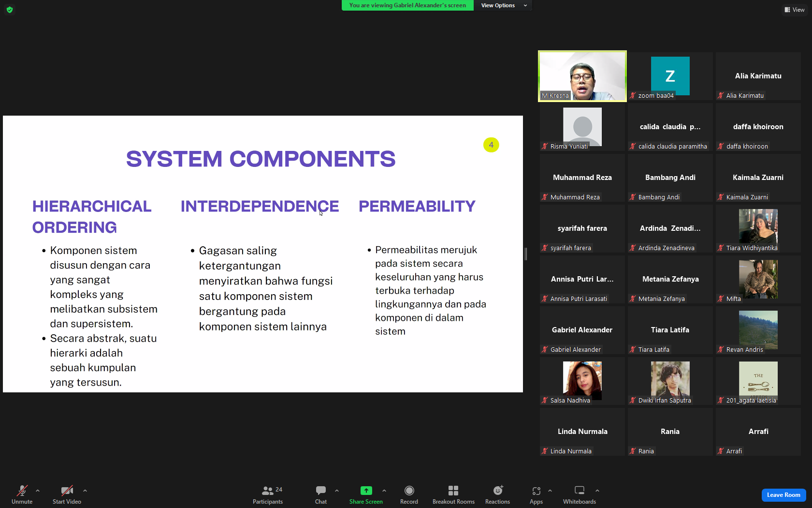Expand Whiteboards options arrow

coord(597,491)
